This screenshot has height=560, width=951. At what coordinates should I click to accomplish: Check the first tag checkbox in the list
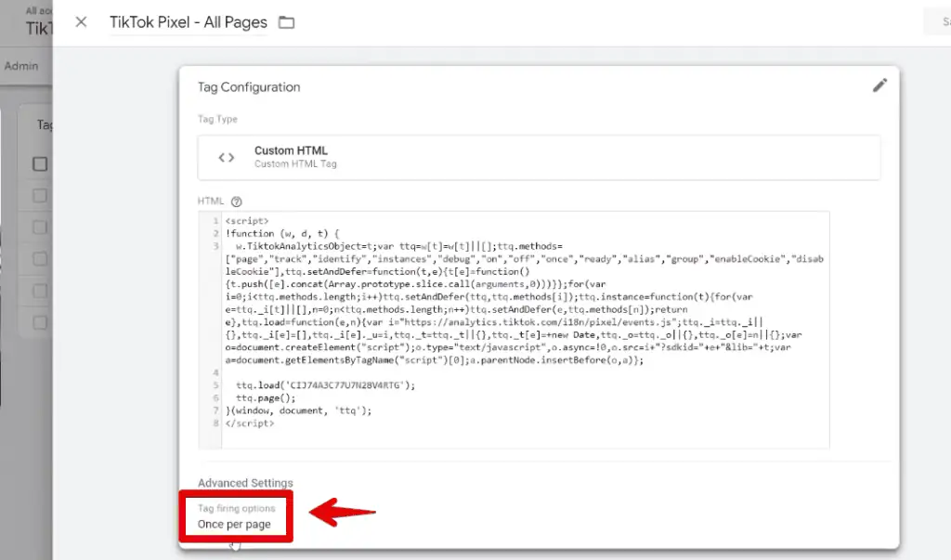[x=39, y=196]
